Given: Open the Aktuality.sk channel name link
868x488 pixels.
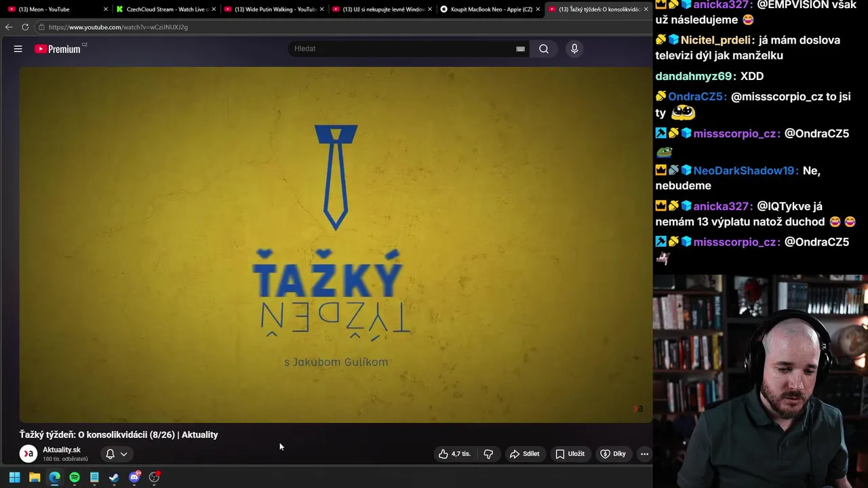Looking at the screenshot, I should pyautogui.click(x=62, y=449).
